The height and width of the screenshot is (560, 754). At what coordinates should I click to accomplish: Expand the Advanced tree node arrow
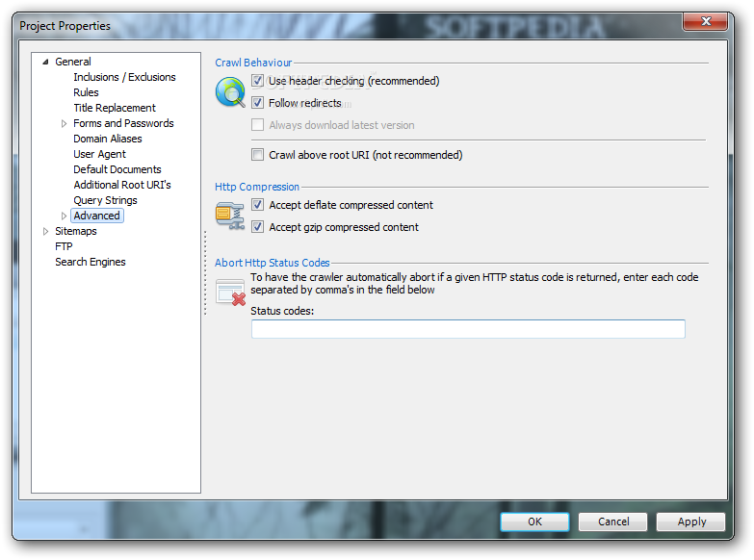[64, 216]
